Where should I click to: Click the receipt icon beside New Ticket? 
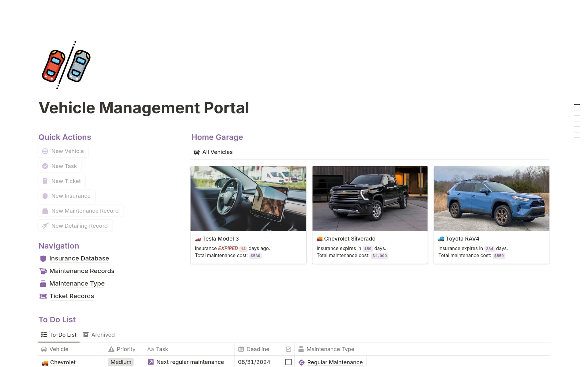(45, 181)
